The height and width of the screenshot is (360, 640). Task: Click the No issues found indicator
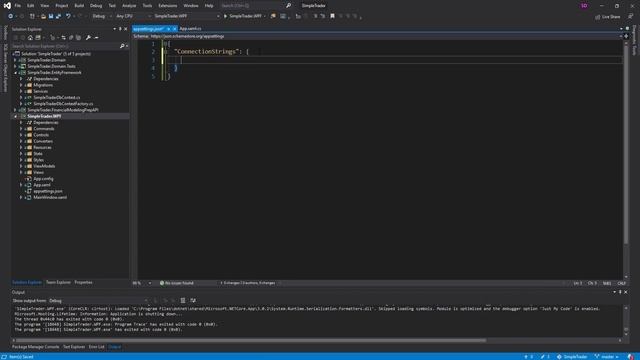177,283
